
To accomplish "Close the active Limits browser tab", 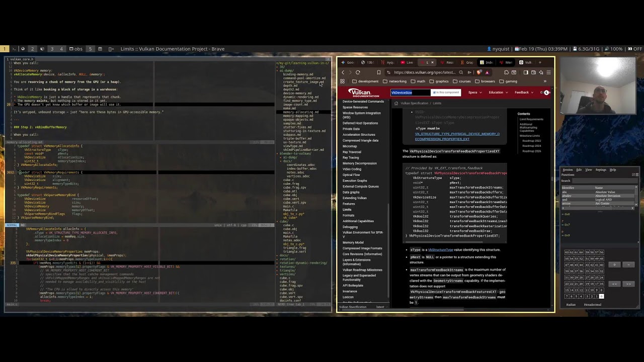I will 432,62.
